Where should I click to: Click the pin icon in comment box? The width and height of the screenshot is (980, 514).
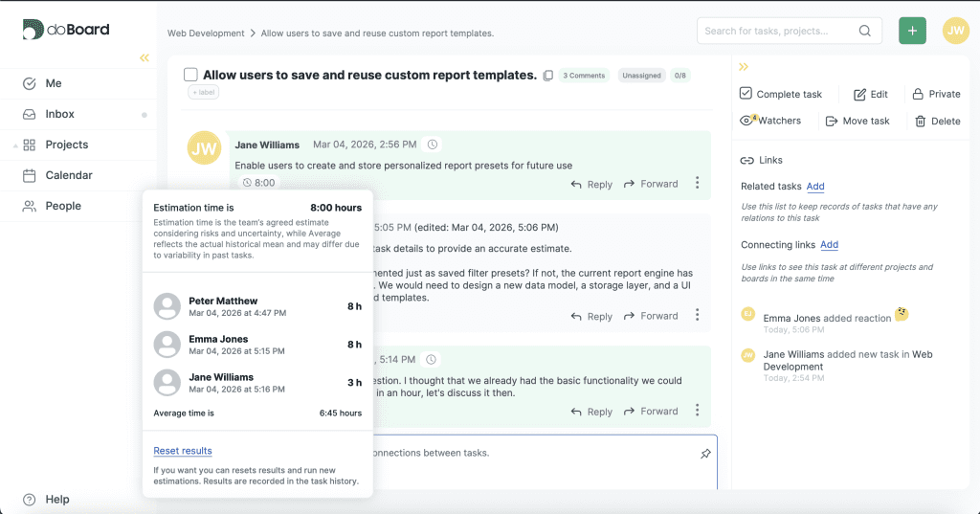[x=705, y=454]
